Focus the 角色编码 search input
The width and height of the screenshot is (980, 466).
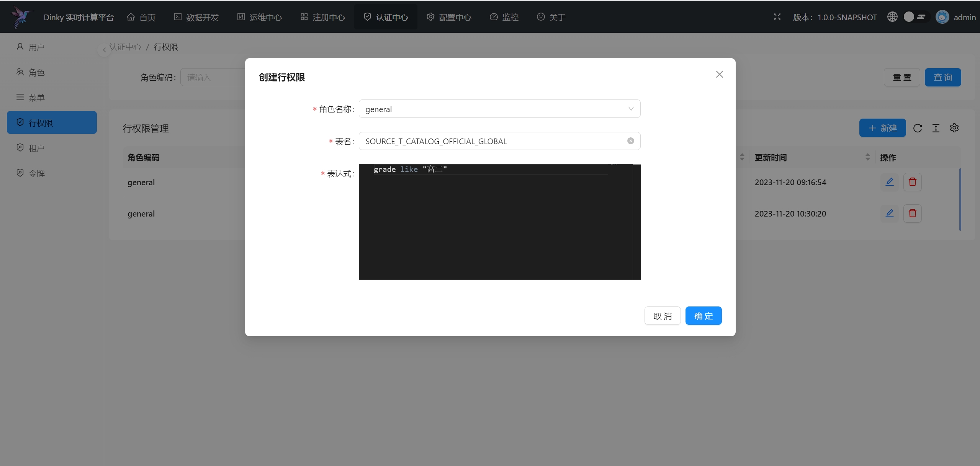click(213, 77)
